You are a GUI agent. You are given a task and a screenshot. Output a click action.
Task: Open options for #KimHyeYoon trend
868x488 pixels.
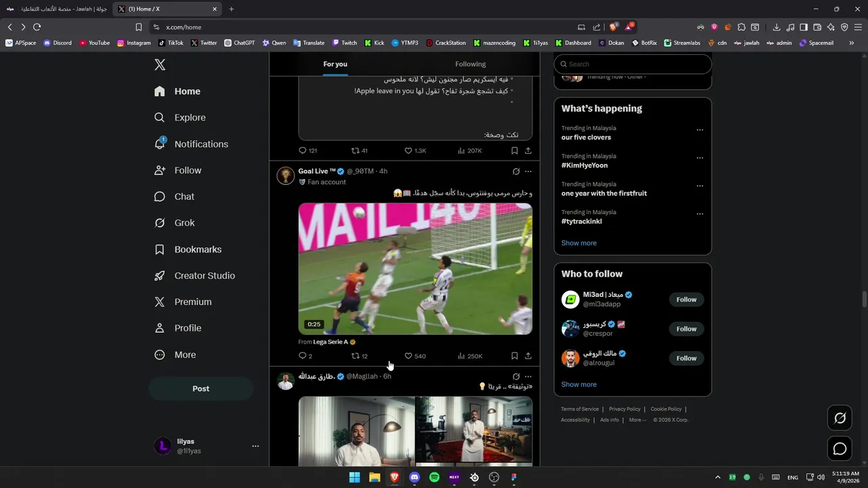tap(700, 158)
